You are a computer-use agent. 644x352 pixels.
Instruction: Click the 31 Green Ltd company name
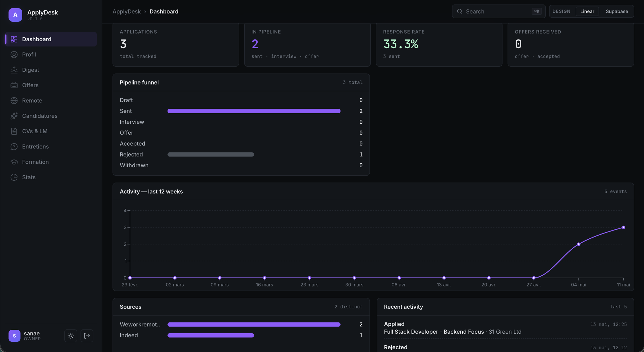[505, 332]
